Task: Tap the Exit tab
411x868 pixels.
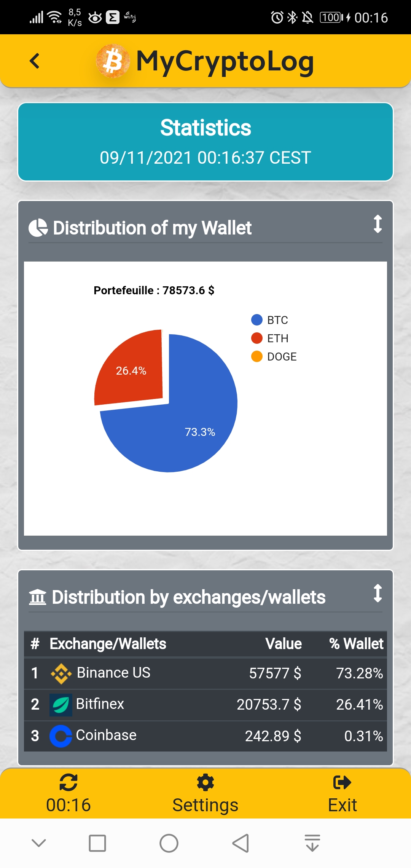Action: [x=342, y=793]
